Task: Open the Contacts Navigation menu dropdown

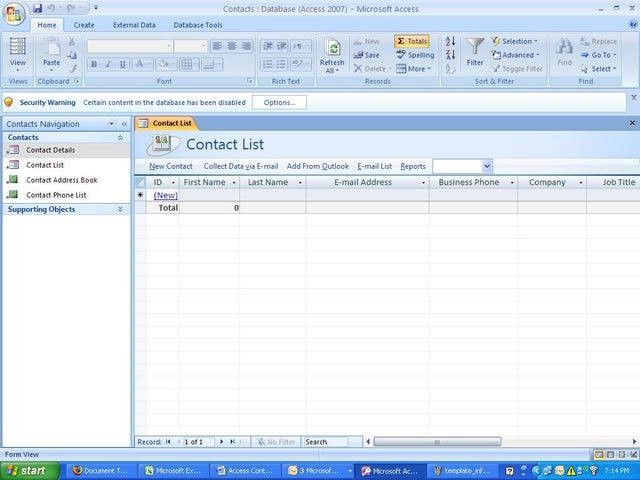Action: [111, 124]
